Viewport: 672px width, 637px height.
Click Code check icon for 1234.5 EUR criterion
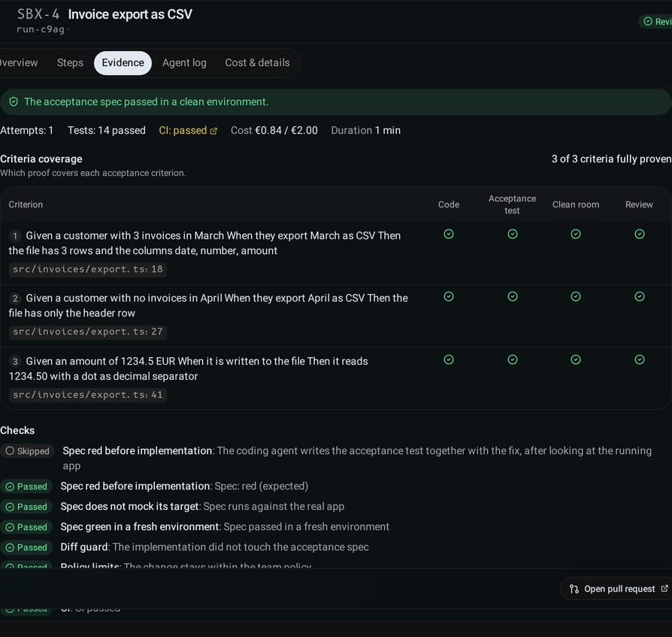pos(449,359)
